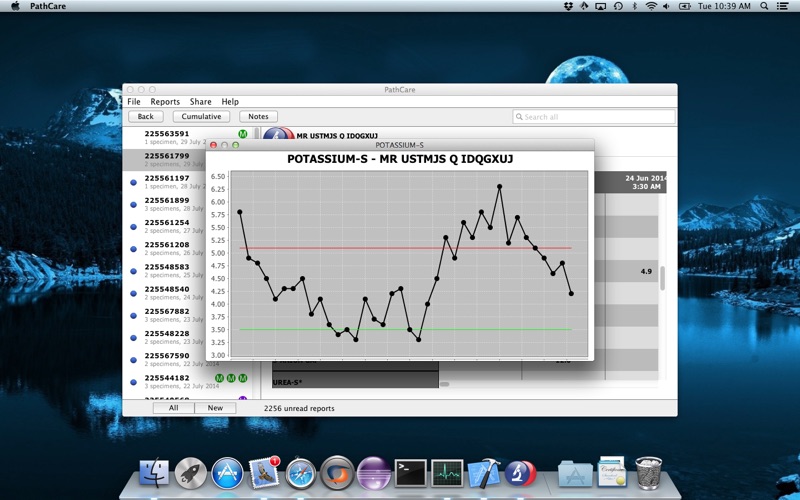Click the Notes button

pos(258,116)
